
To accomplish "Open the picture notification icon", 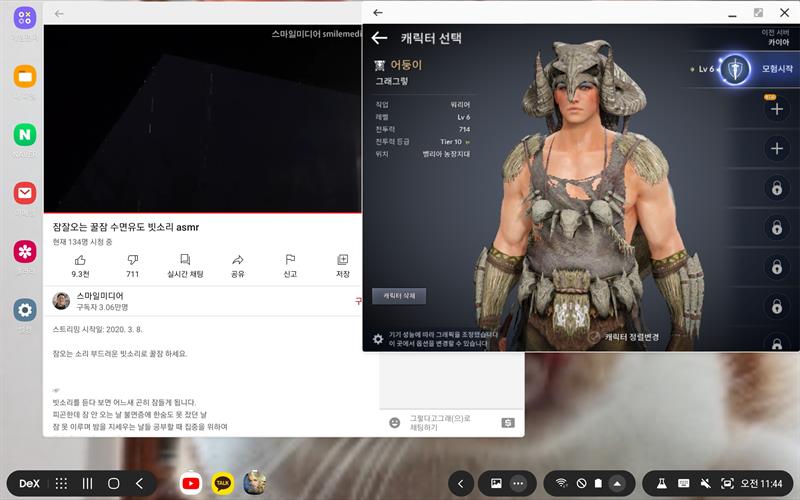I will pos(496,483).
